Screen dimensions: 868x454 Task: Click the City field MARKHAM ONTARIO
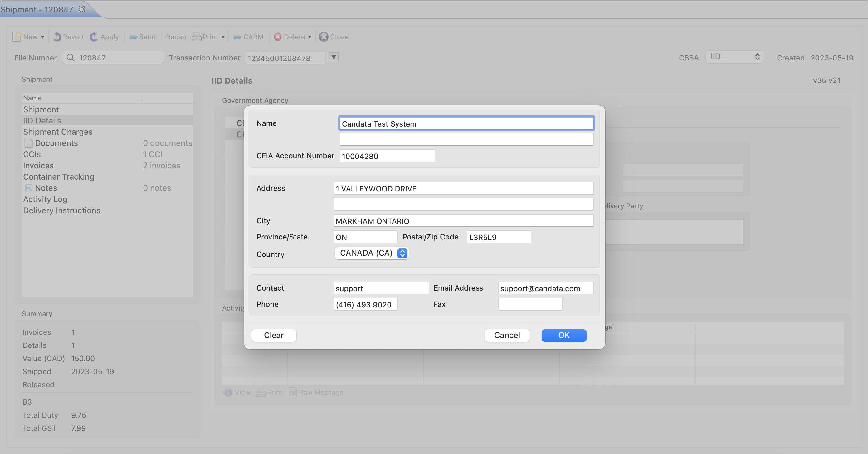tap(463, 220)
